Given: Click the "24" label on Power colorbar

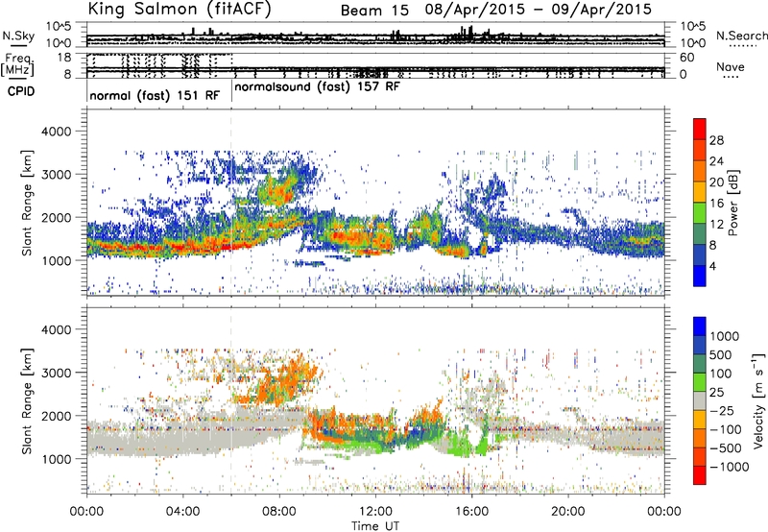Looking at the screenshot, I should [x=716, y=161].
